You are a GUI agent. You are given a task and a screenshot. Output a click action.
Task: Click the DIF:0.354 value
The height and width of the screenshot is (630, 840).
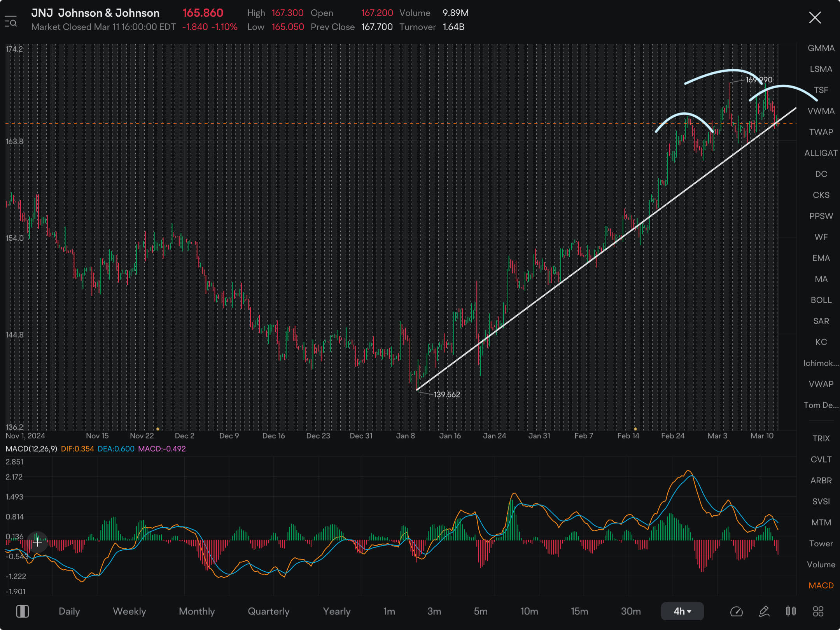tap(77, 449)
